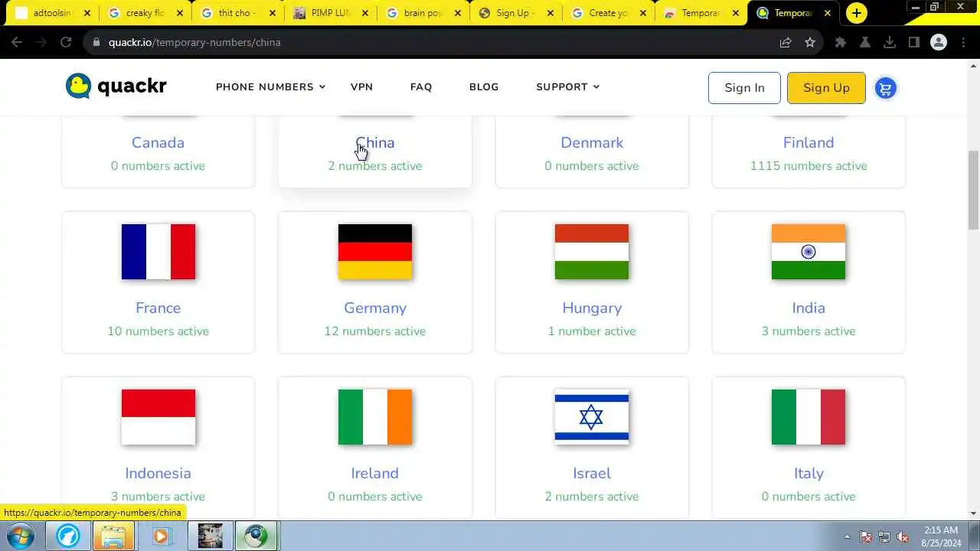Switch to the Sign Up browser tab
980x551 pixels.
(x=515, y=13)
